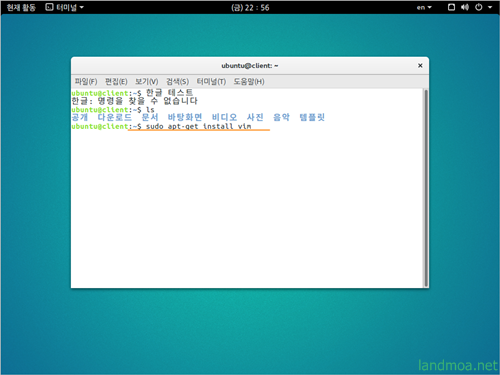Viewport: 500px width, 375px height.
Task: Click the sudo apt-get install vim command line
Action: [198, 126]
